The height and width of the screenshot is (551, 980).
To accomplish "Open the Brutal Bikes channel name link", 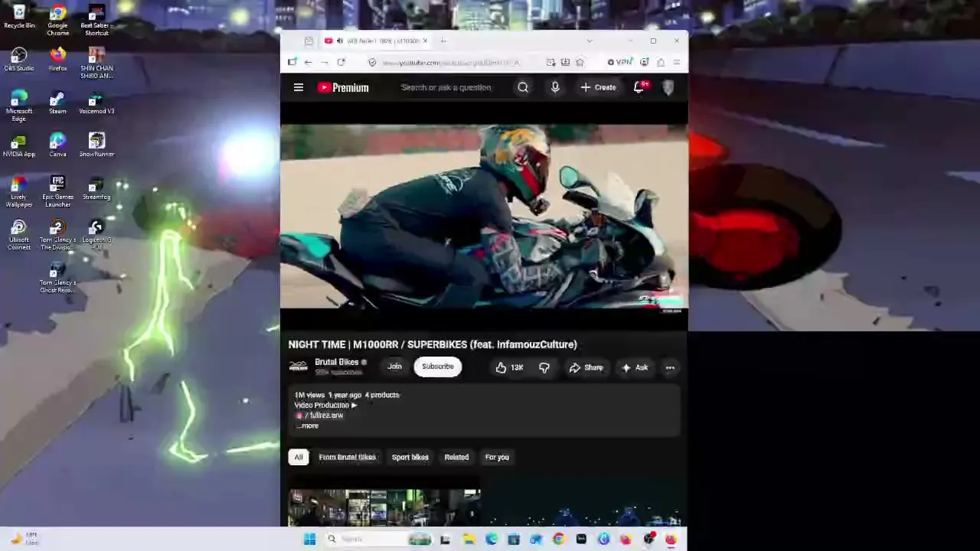I will coord(337,362).
